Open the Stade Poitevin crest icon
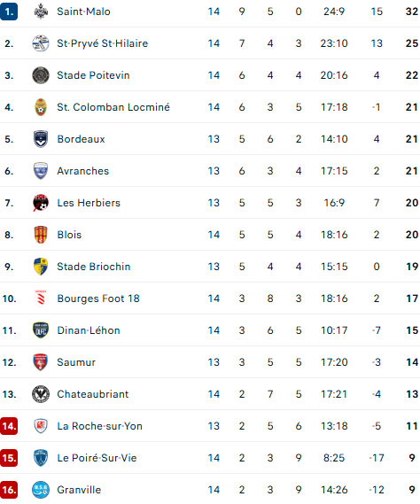 pos(41,75)
